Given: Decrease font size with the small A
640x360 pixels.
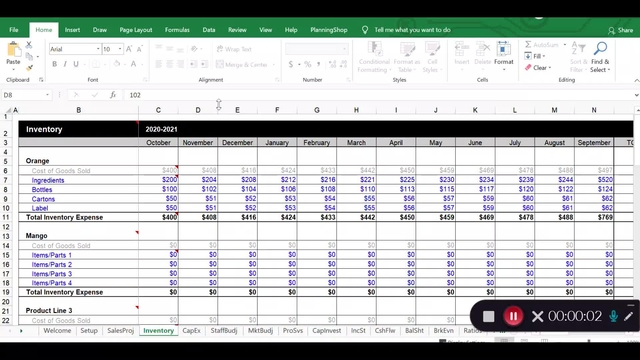Looking at the screenshot, I should 139,49.
